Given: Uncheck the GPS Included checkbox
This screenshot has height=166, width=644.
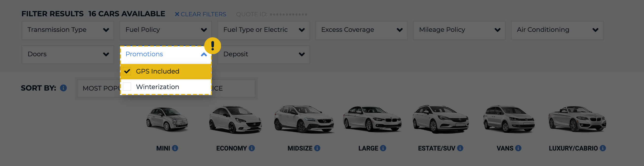Looking at the screenshot, I should click(x=127, y=71).
